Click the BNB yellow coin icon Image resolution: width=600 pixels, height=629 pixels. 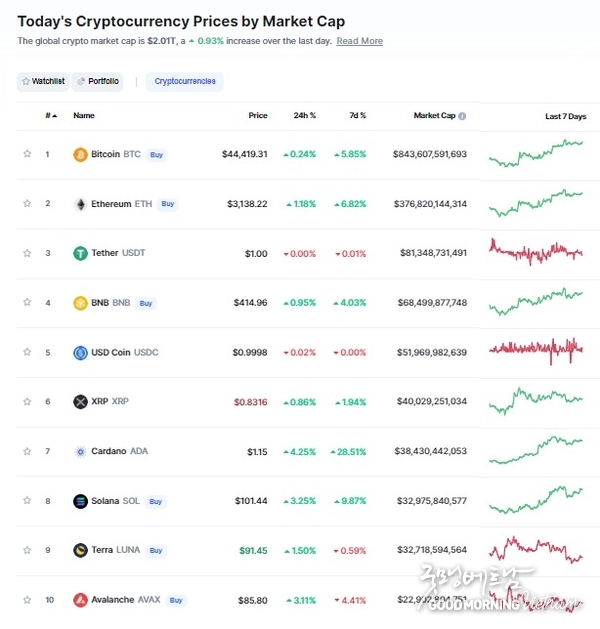[x=80, y=303]
